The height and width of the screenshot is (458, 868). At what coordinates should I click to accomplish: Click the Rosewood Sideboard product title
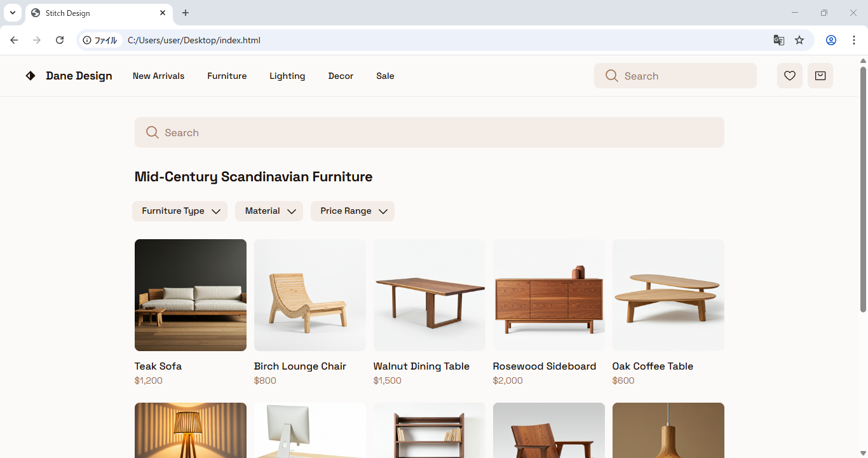[x=545, y=366]
